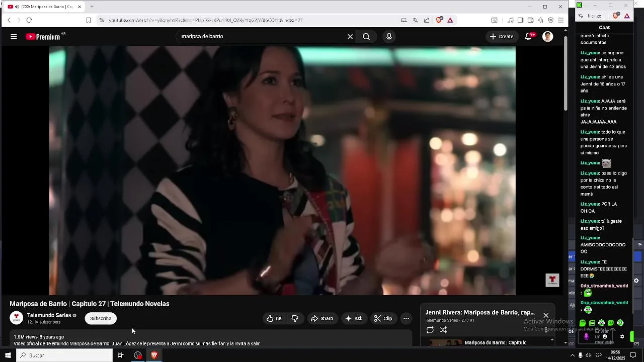The image size is (644, 362).
Task: Close the Mariposa de Barrio tab
Action: [79, 7]
